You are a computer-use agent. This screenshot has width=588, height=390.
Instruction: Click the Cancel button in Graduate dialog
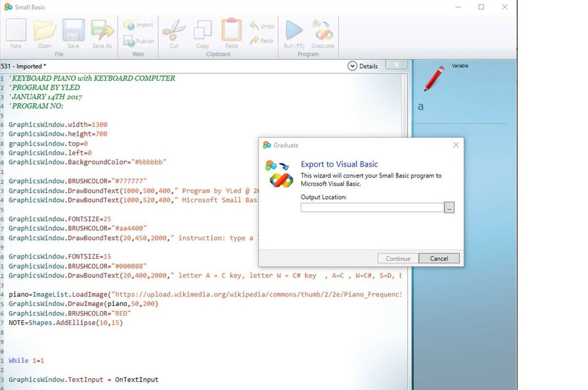pyautogui.click(x=439, y=259)
